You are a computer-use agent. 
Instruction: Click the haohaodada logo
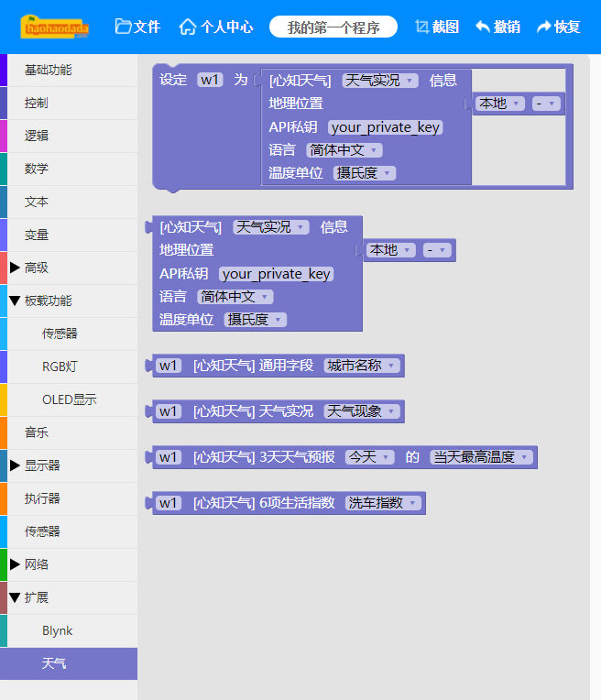point(54,27)
